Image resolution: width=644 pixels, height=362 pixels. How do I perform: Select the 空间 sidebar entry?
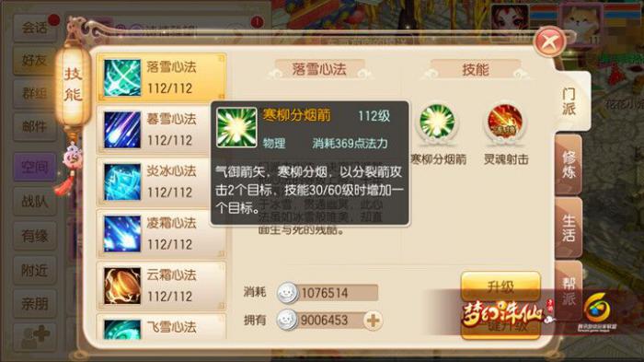(x=35, y=167)
